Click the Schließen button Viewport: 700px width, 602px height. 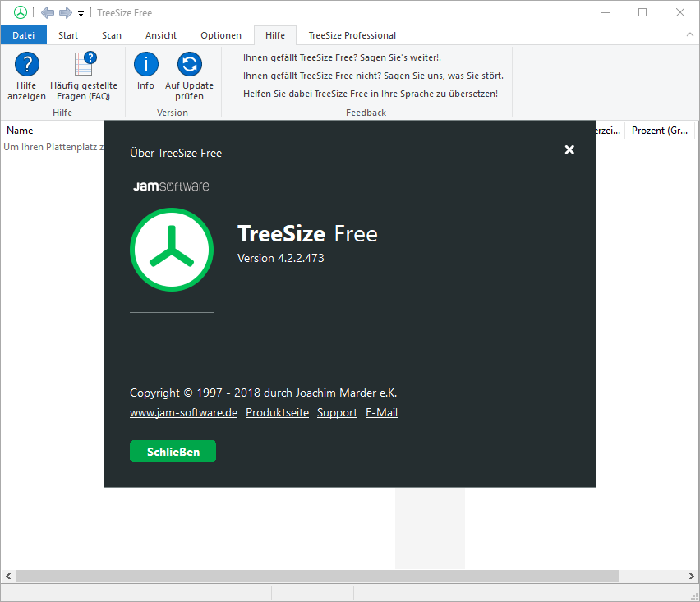tap(173, 451)
